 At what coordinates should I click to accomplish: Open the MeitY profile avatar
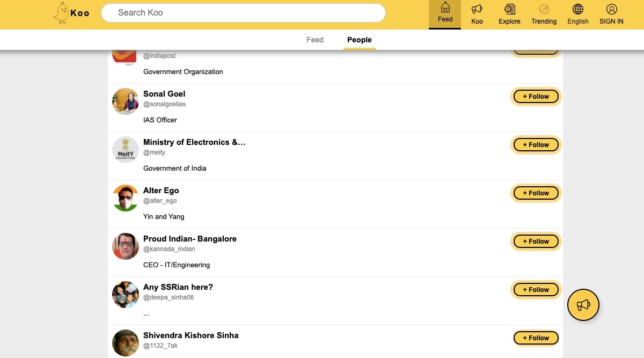(x=125, y=149)
